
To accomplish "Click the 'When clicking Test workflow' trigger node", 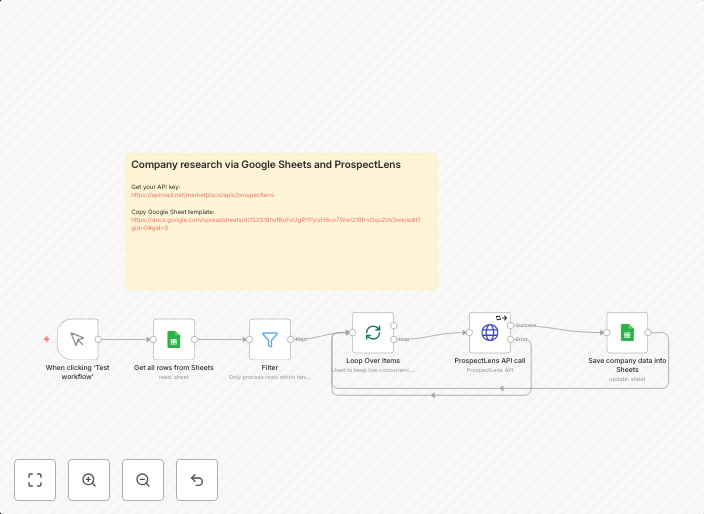I will [x=78, y=339].
